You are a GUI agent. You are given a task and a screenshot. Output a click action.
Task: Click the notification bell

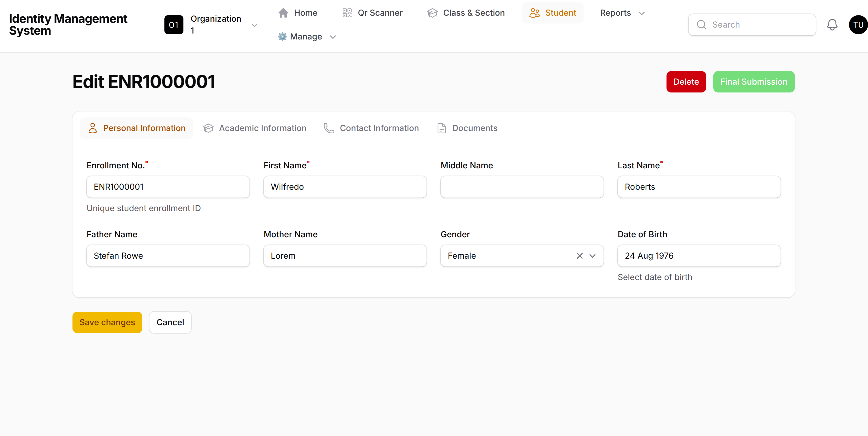pyautogui.click(x=832, y=25)
